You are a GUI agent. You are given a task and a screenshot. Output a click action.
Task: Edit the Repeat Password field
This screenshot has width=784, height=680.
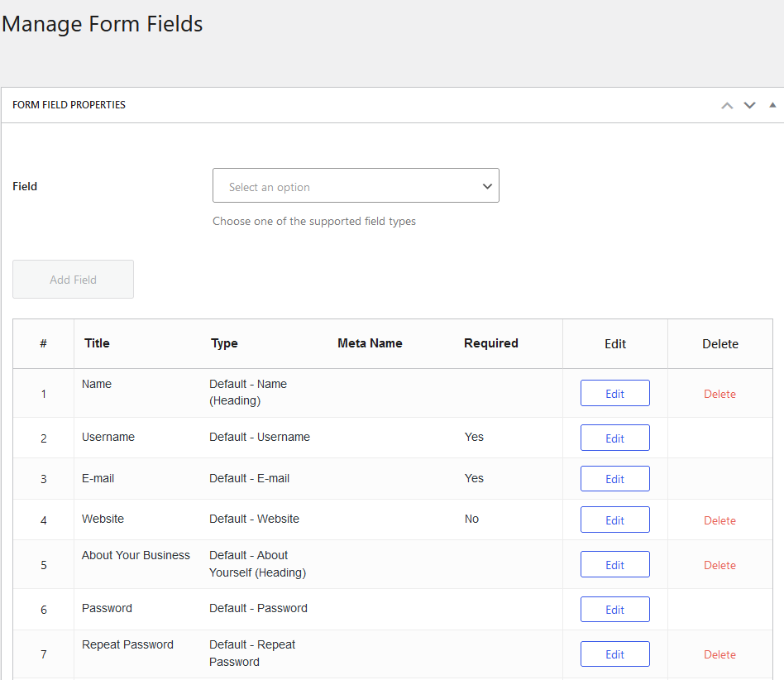[x=615, y=654]
